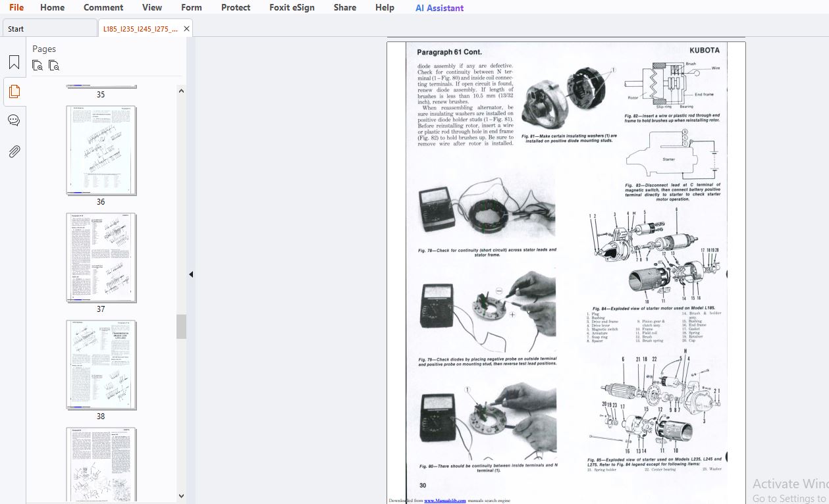Image resolution: width=829 pixels, height=504 pixels.
Task: Select the Share ribbon tab
Action: (345, 7)
